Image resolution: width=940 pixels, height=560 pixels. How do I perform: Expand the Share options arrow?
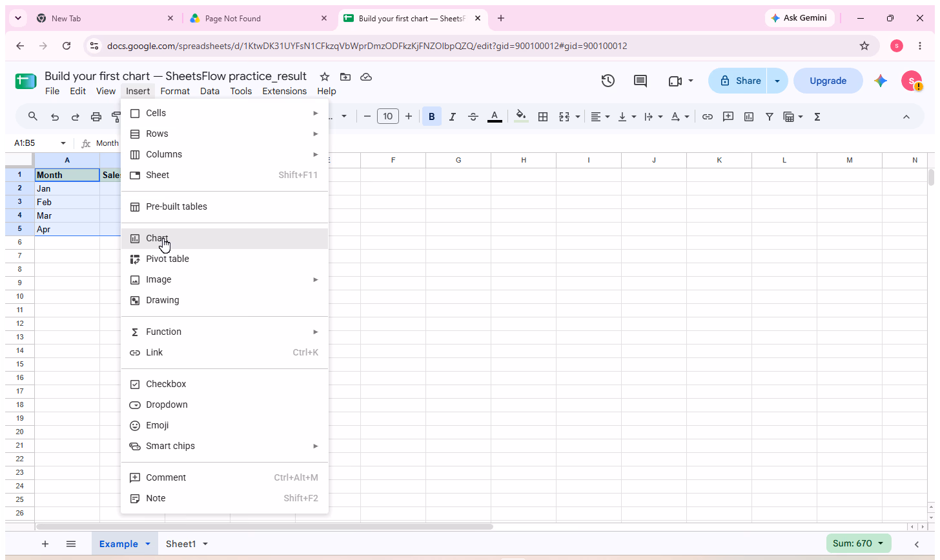coord(777,81)
